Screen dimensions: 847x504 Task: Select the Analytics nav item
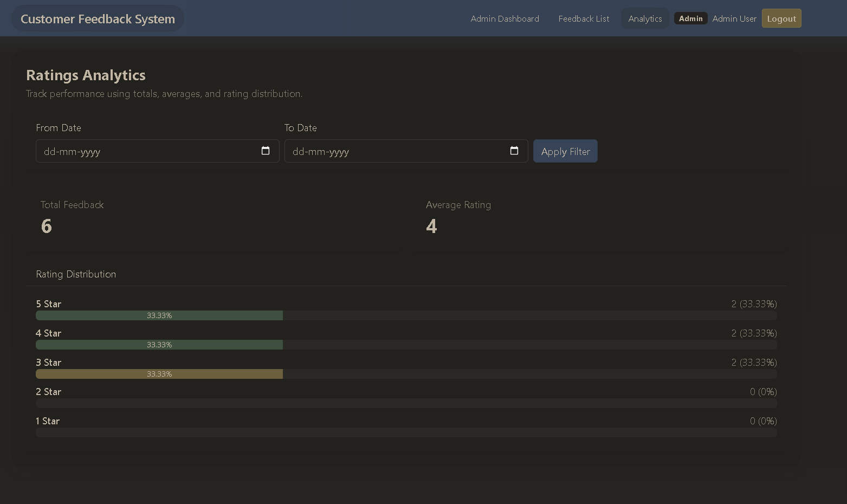tap(645, 19)
